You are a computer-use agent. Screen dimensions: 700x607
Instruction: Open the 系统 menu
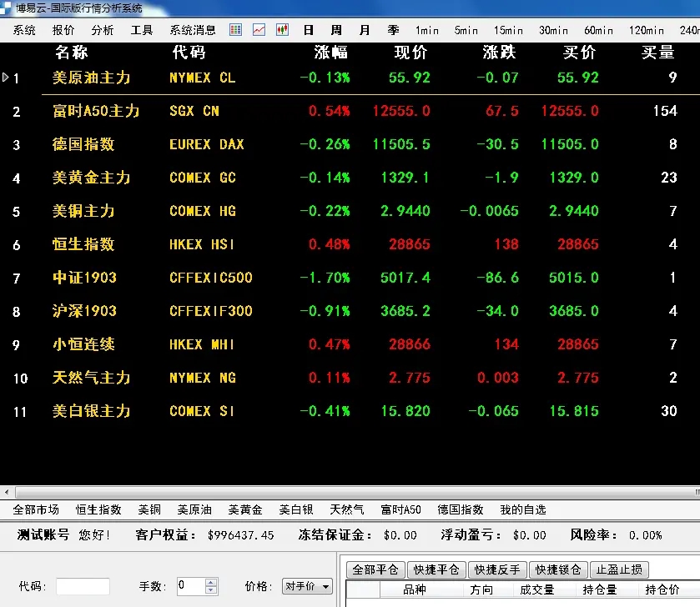(24, 30)
